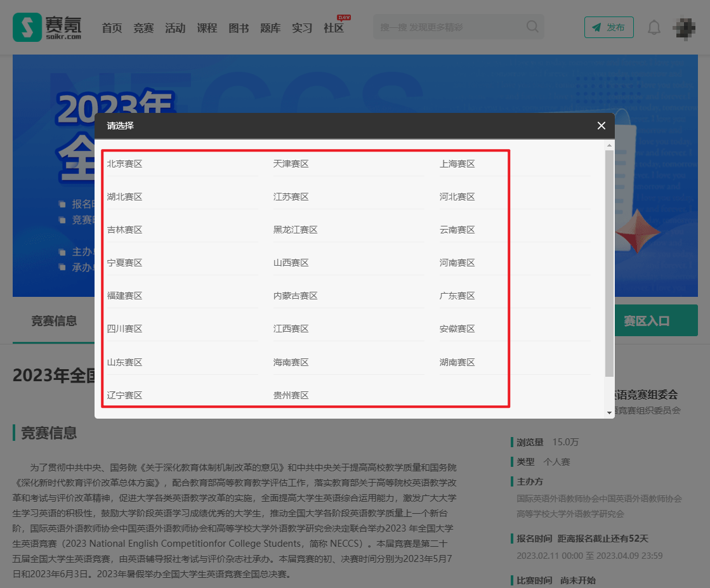Pick 广东赛区 in the dialog
Image resolution: width=710 pixels, height=588 pixels.
pos(457,296)
